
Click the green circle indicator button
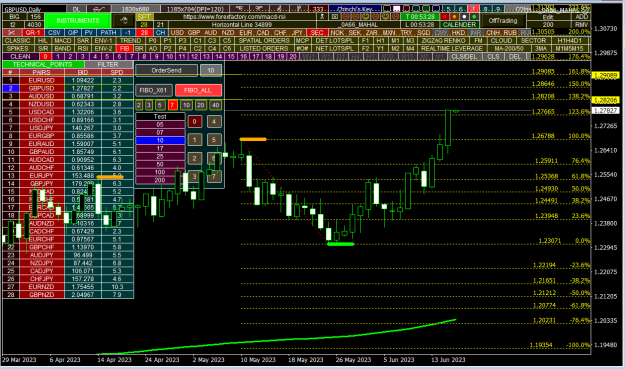pos(474,17)
